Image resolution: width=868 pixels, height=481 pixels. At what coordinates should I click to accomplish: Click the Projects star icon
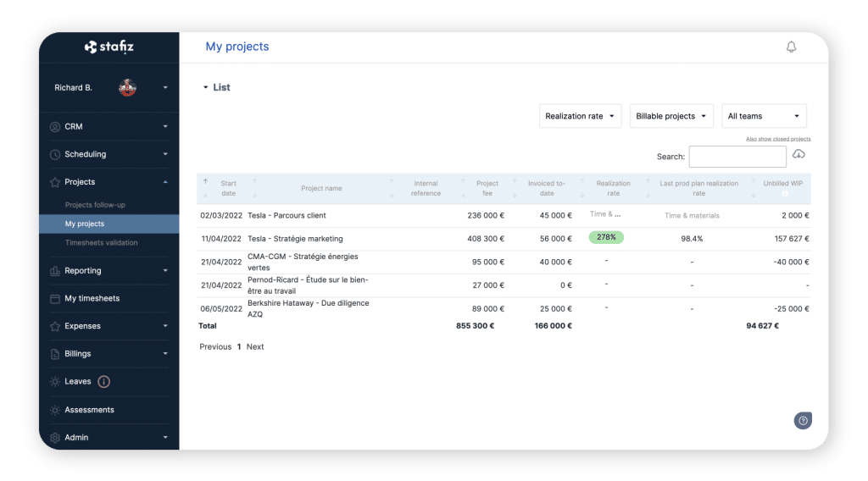coord(55,182)
